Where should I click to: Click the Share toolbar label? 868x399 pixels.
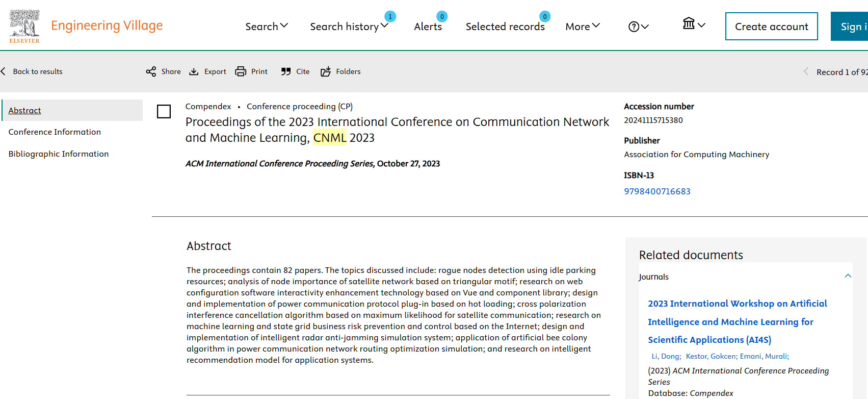(171, 71)
